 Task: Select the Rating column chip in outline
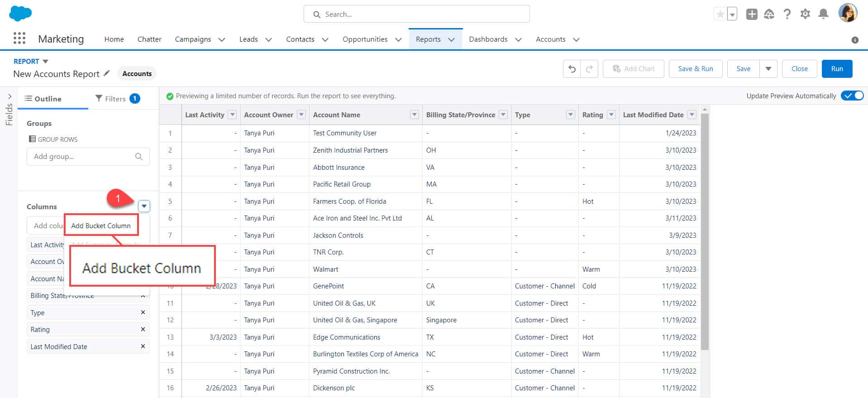pyautogui.click(x=88, y=329)
